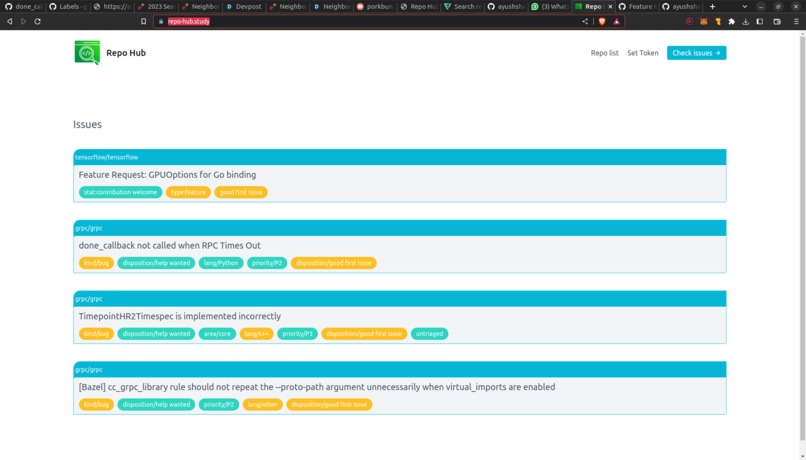Click the tensorflow good first issue label
The height and width of the screenshot is (460, 806).
pyautogui.click(x=241, y=192)
